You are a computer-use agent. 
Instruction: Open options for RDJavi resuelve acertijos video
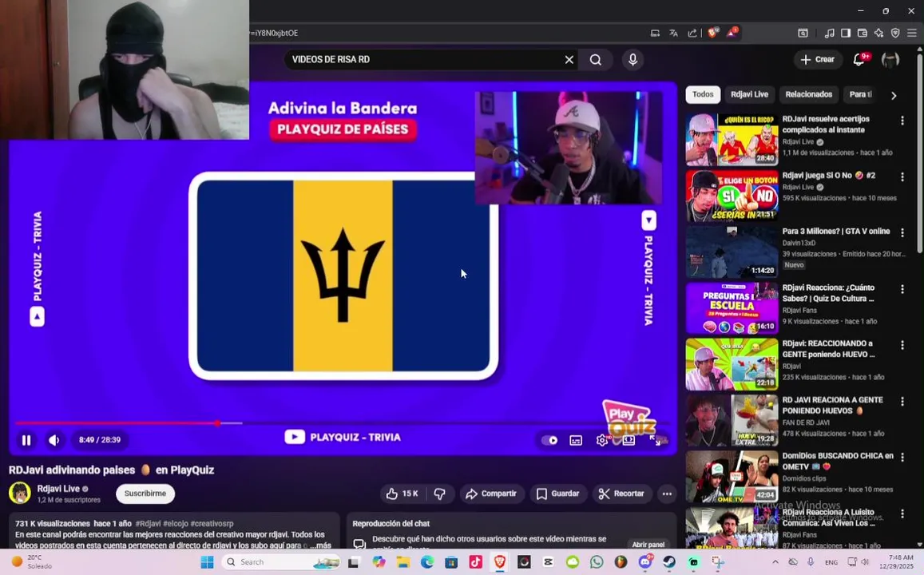pos(902,121)
